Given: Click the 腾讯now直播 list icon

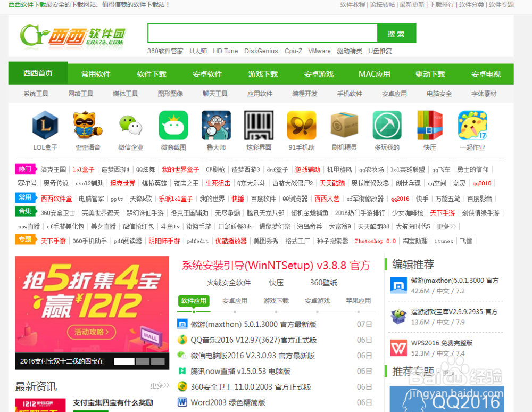Looking at the screenshot, I should click(182, 371).
